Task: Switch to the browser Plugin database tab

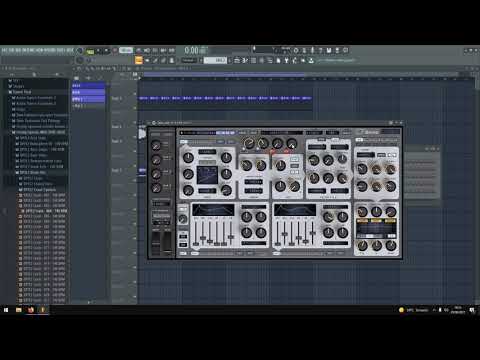Action: pyautogui.click(x=57, y=74)
